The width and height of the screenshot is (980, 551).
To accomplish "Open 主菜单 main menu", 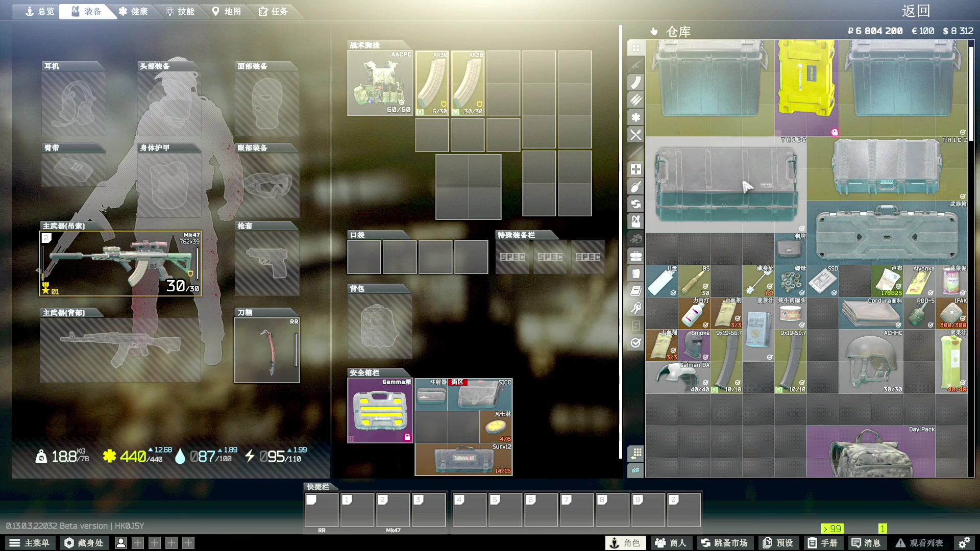I will tap(30, 543).
